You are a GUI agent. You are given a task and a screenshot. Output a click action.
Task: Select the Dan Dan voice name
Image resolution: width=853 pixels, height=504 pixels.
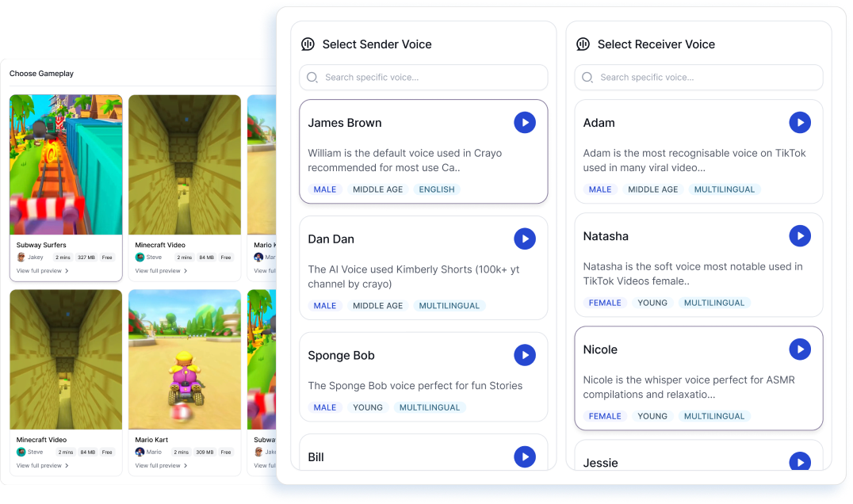coord(331,239)
